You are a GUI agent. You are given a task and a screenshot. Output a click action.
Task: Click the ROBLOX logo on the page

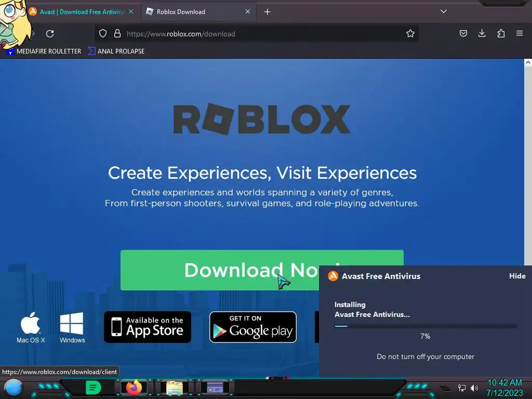pos(262,119)
